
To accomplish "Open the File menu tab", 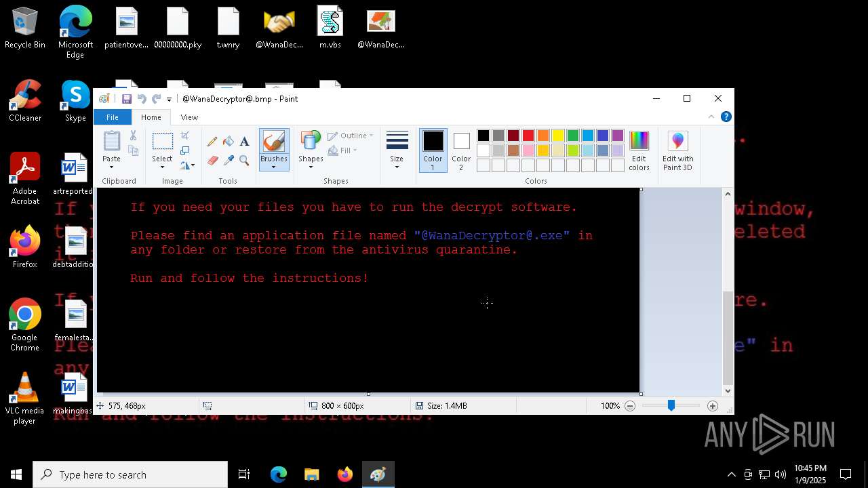I will click(112, 117).
